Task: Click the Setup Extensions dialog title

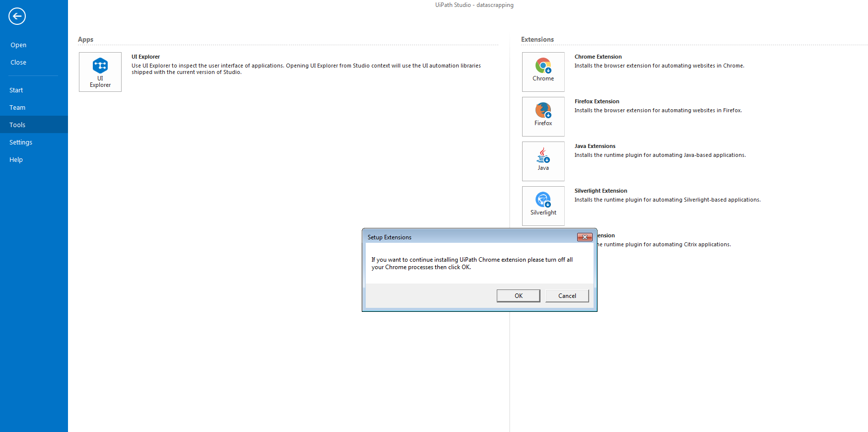Action: coord(390,237)
